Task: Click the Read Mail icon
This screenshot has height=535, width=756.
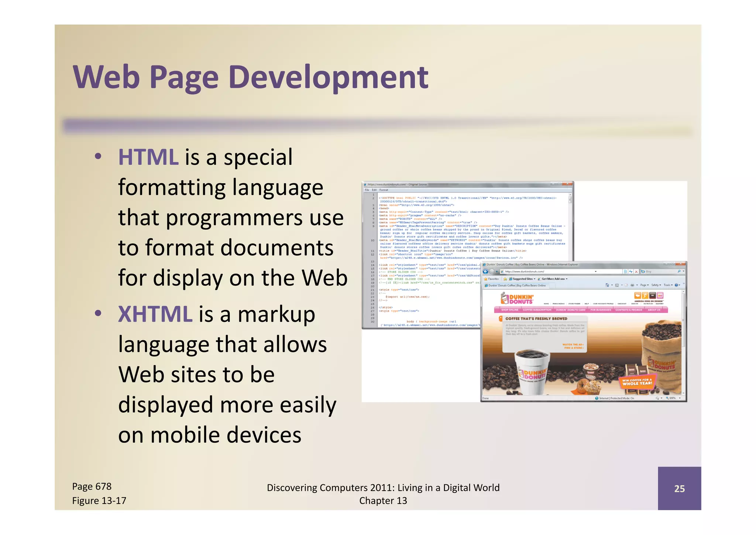Action: [626, 285]
